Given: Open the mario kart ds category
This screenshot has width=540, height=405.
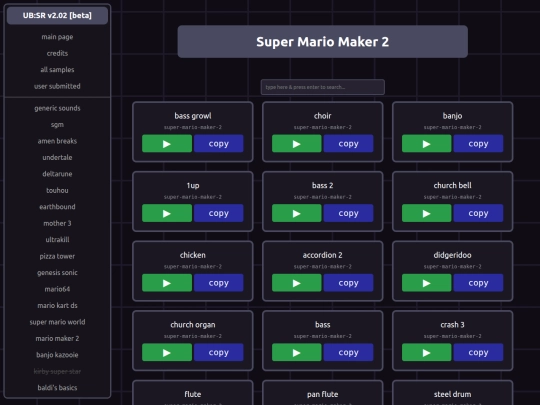Looking at the screenshot, I should (x=57, y=305).
